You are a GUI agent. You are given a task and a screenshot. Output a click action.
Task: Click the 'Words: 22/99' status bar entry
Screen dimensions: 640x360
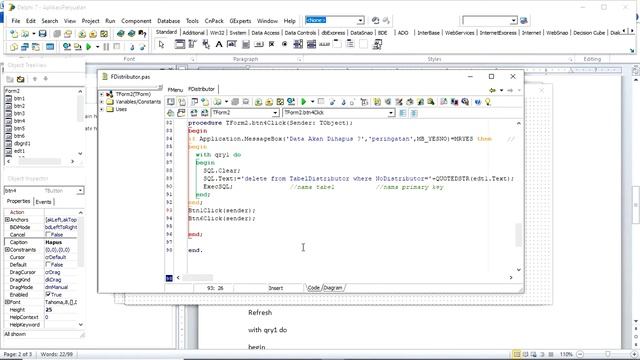tap(57, 354)
